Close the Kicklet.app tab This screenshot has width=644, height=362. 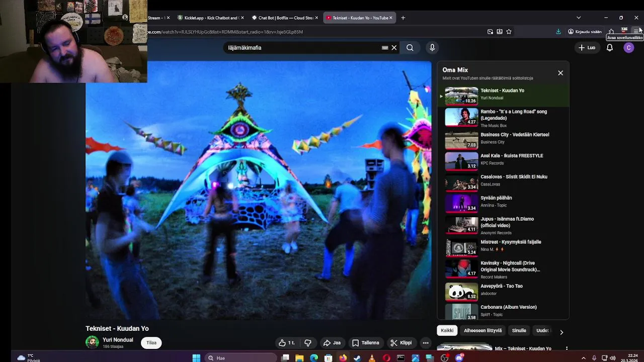point(242,18)
